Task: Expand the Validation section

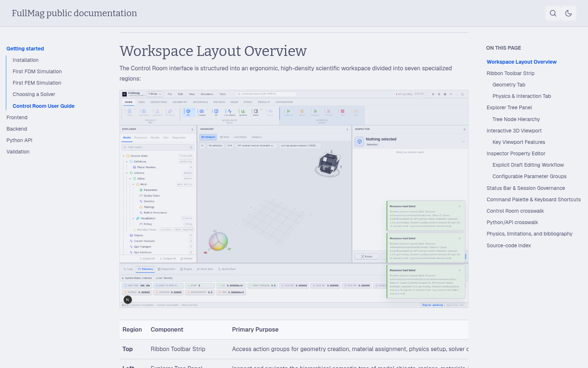Action: pos(18,152)
